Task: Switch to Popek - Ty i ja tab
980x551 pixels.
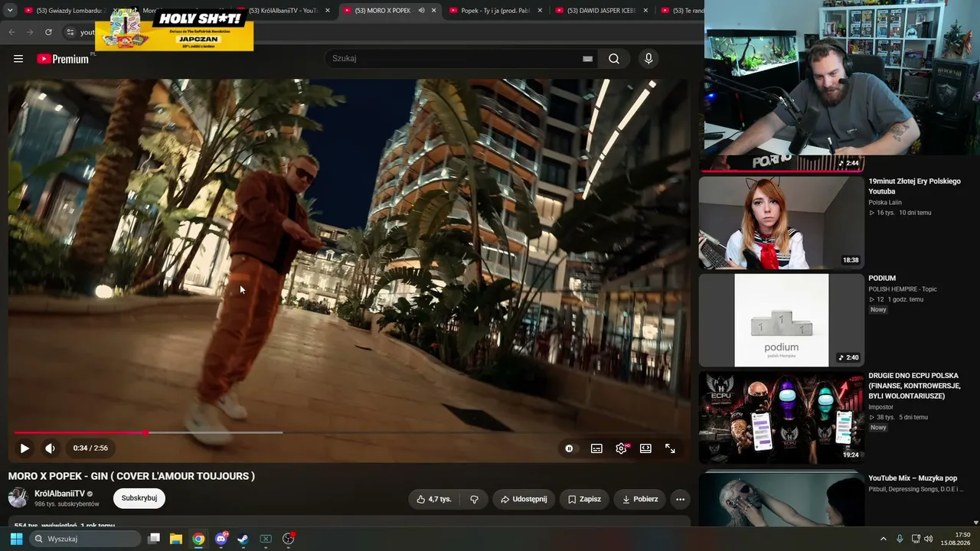Action: [495, 11]
